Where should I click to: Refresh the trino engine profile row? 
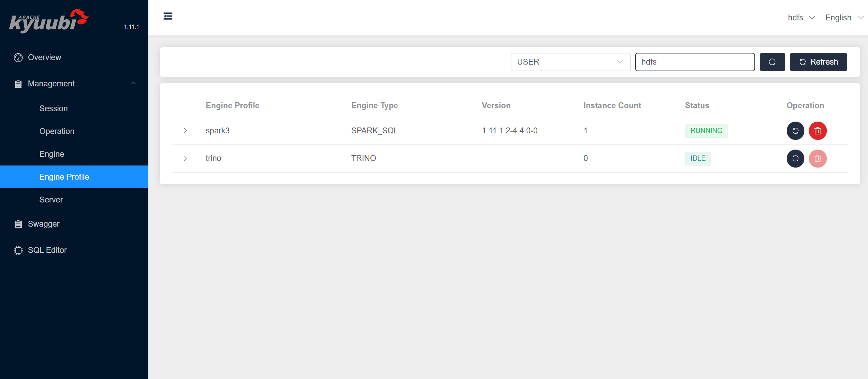click(x=795, y=159)
